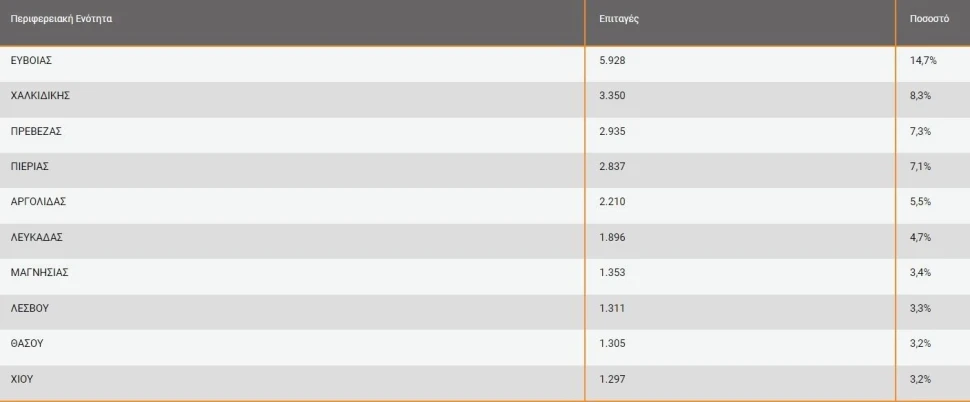970x402 pixels.
Task: Click the ΧΑΛΚΙΔΙΚΗΣ name cell
Action: tap(40, 96)
